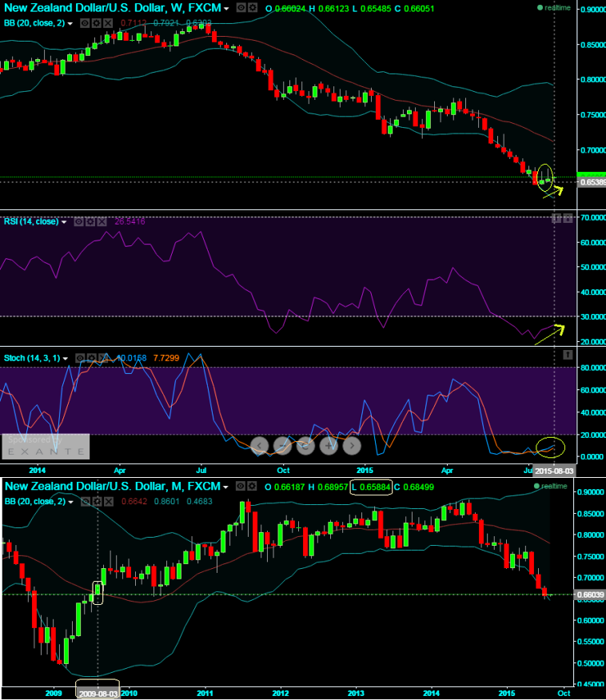Move Stoch pane up

567,355
